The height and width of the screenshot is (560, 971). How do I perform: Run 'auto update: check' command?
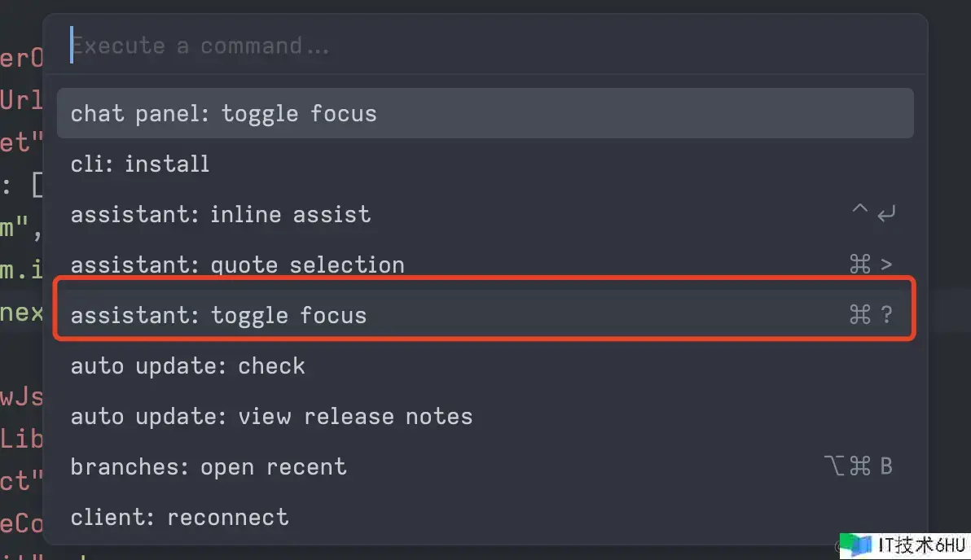coord(485,365)
